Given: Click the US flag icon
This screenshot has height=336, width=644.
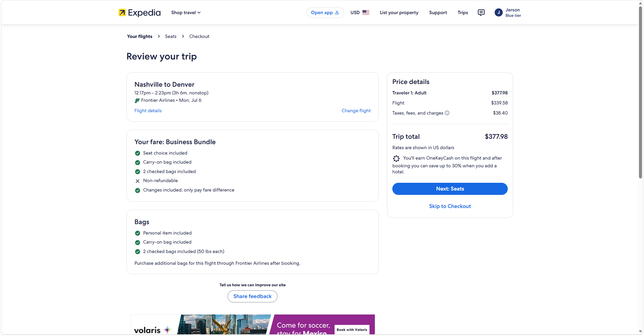Looking at the screenshot, I should pyautogui.click(x=366, y=12).
